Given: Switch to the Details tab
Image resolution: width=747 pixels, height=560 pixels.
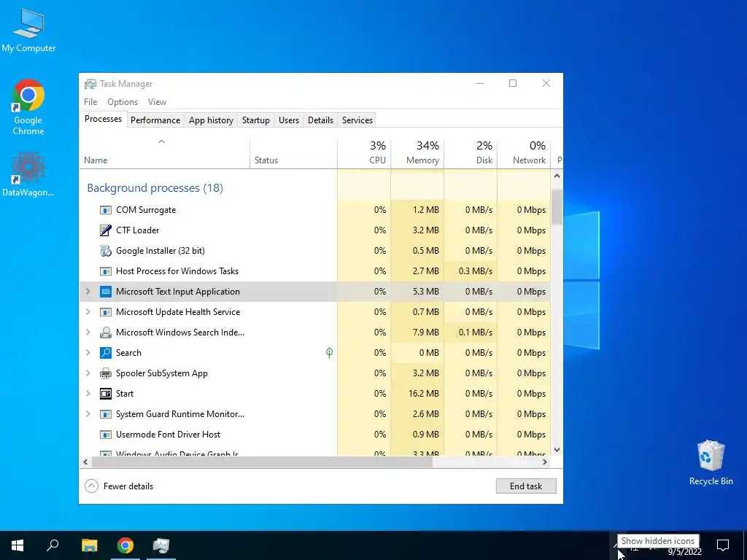Looking at the screenshot, I should click(321, 120).
